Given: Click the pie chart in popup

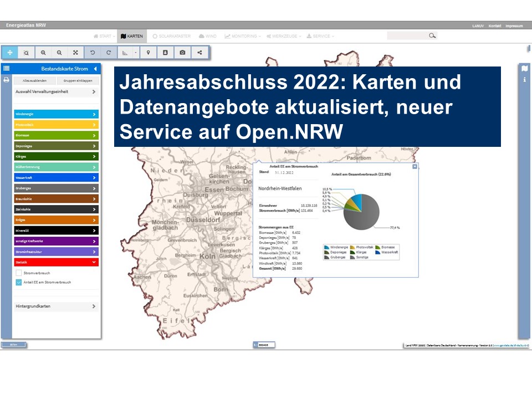Looking at the screenshot, I should [x=361, y=212].
